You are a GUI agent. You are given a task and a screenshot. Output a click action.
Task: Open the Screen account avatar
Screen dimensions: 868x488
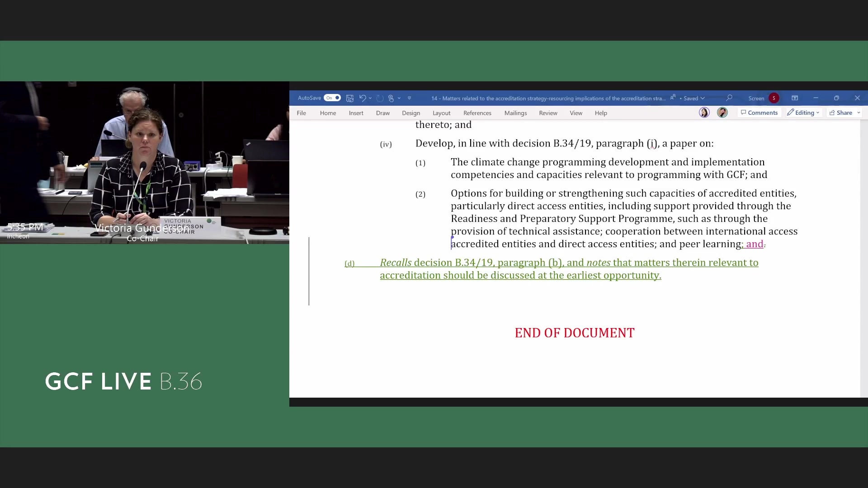tap(774, 98)
